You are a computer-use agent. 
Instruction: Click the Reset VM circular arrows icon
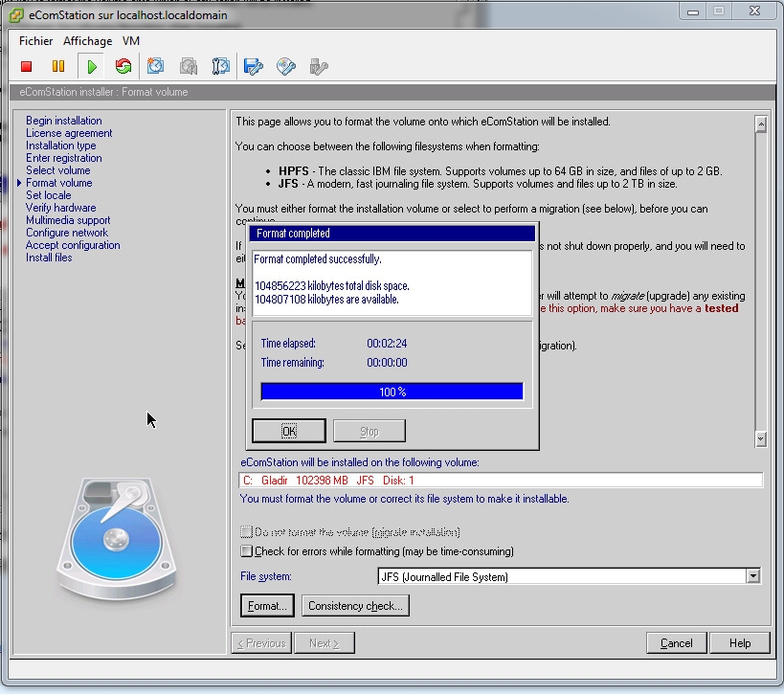coord(123,66)
